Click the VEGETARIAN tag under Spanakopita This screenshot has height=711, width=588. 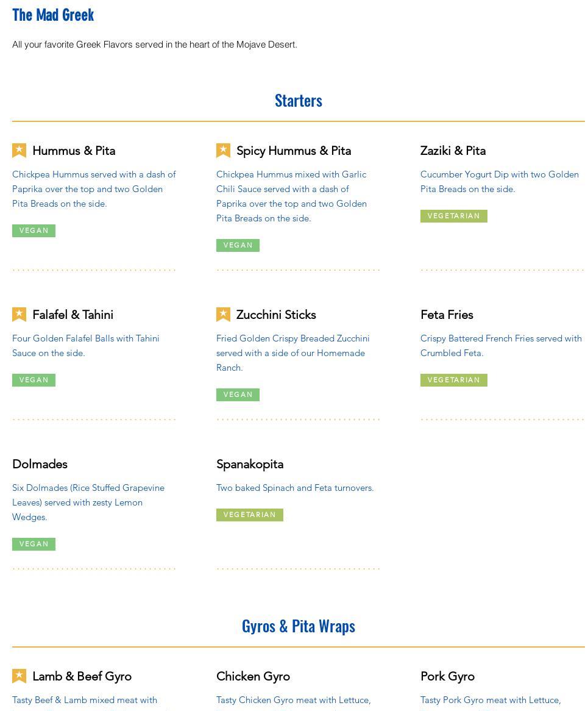point(250,515)
